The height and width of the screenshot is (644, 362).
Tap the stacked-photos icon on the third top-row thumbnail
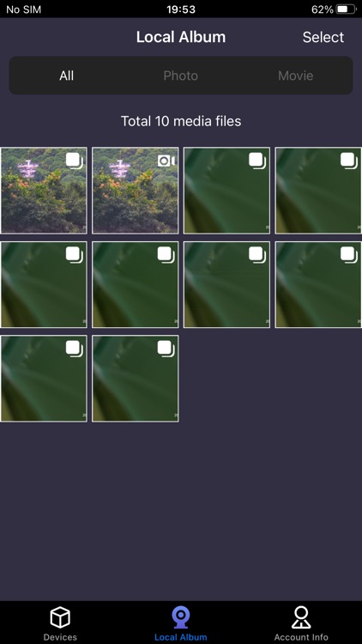(x=257, y=161)
